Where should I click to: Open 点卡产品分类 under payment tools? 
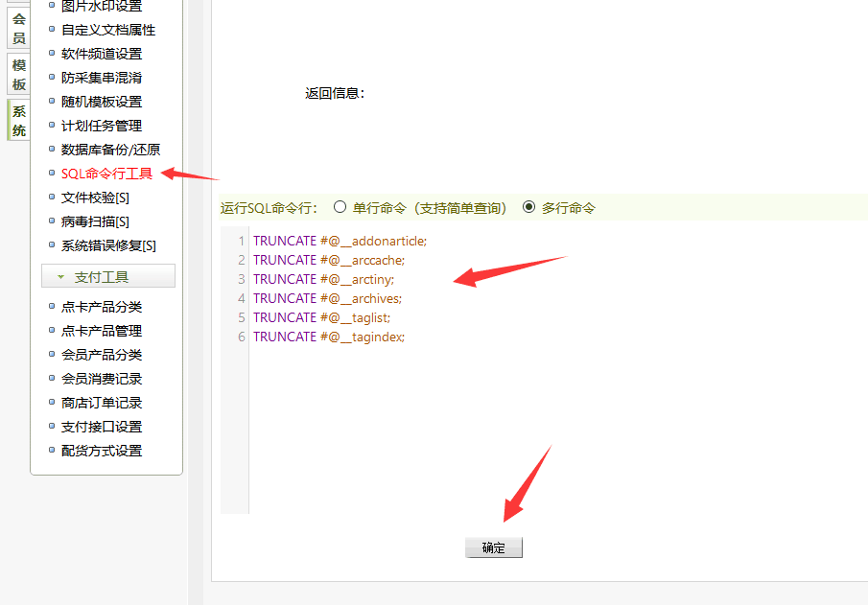pyautogui.click(x=101, y=307)
